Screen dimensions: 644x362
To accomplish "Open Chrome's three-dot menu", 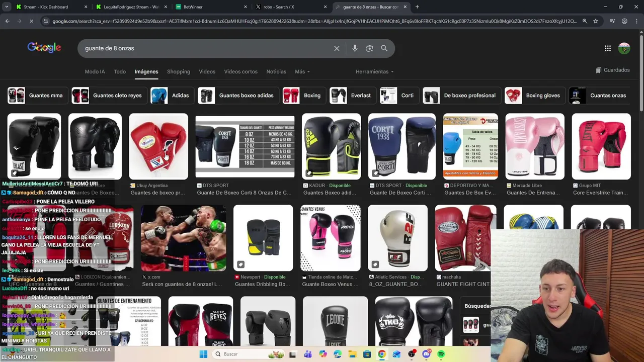I will click(636, 21).
